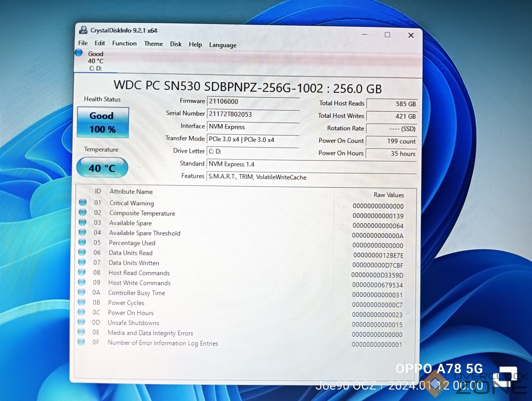This screenshot has width=532, height=401.
Task: Click status orb for Media and Data Integrity Errors
Action: pyautogui.click(x=81, y=332)
